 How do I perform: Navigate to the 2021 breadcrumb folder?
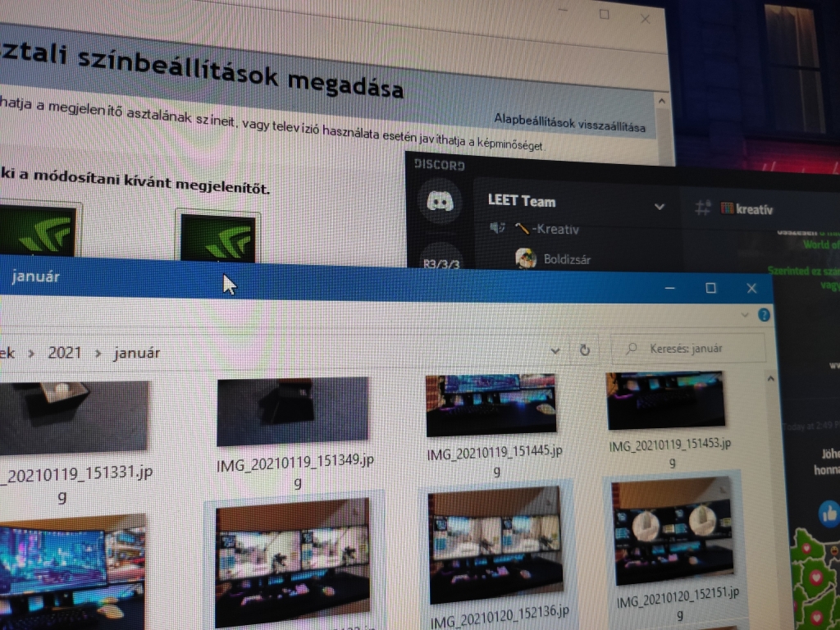point(65,353)
